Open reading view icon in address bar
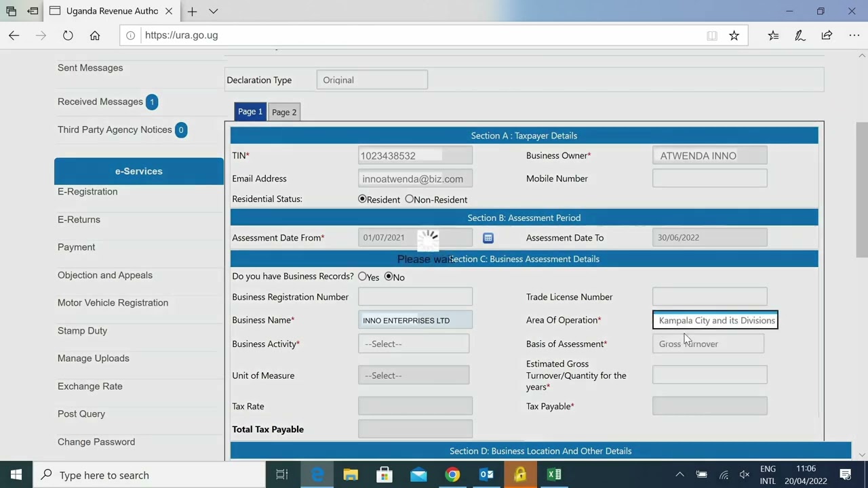This screenshot has height=488, width=868. 712,35
